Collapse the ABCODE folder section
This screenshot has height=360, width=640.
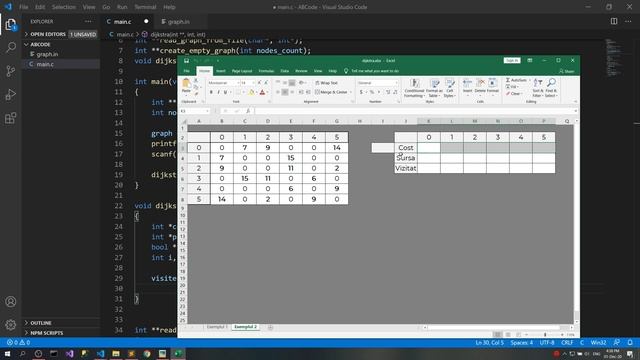click(x=38, y=44)
